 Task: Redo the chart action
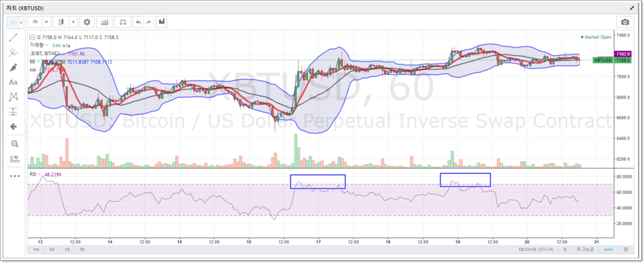[x=148, y=21]
